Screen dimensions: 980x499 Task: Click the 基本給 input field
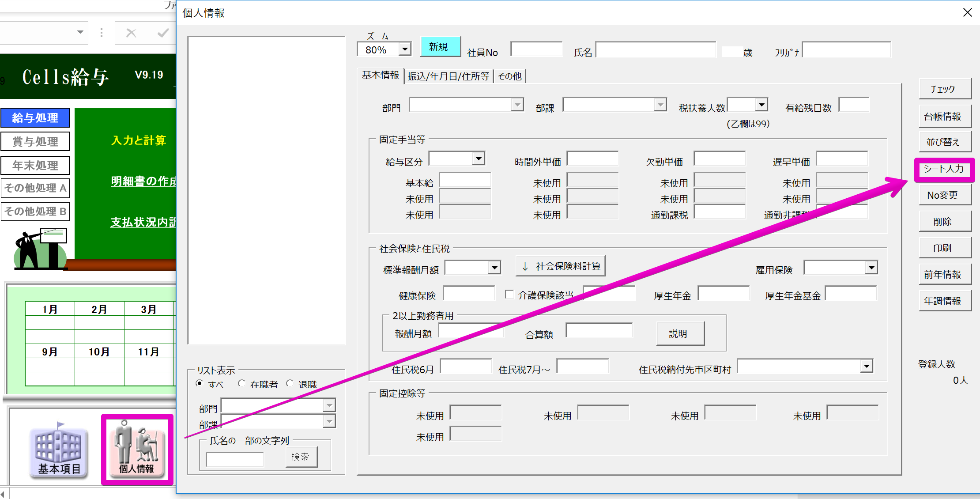[x=465, y=180]
